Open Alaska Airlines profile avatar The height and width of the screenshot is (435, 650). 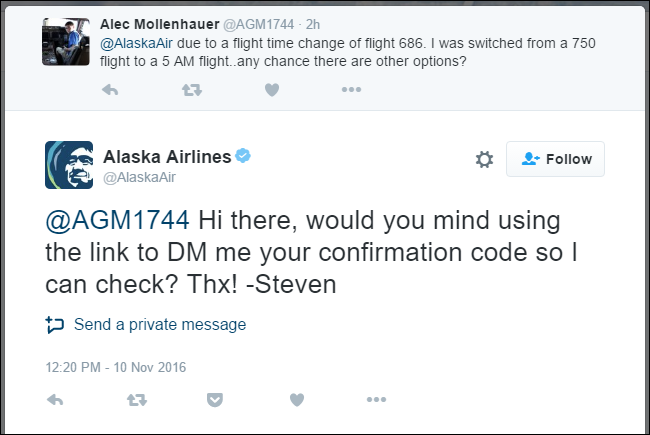[x=69, y=164]
